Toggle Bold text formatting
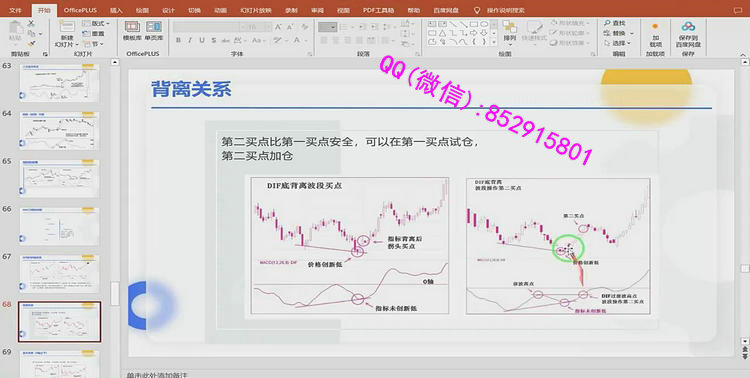 (x=178, y=40)
